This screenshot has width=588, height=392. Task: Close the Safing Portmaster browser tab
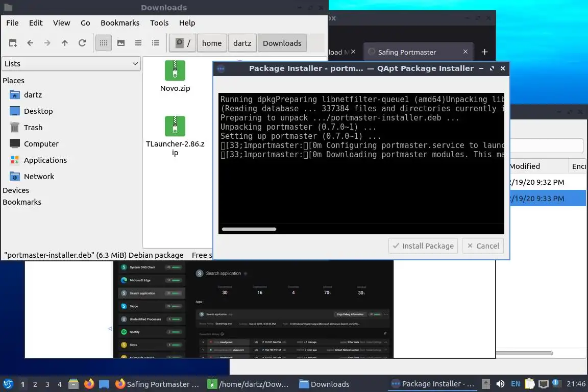tap(465, 52)
